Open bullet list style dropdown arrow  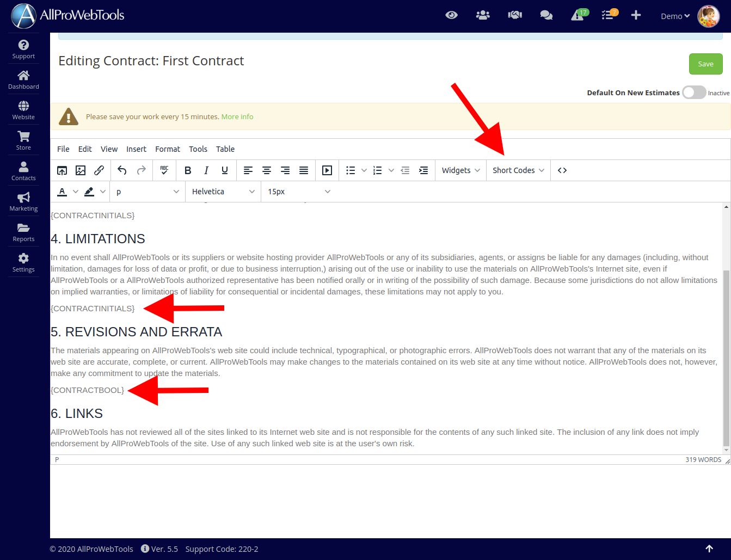click(x=364, y=170)
